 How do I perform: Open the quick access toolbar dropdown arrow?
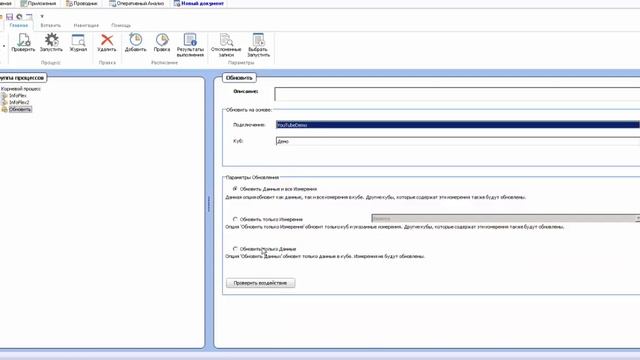[42, 17]
